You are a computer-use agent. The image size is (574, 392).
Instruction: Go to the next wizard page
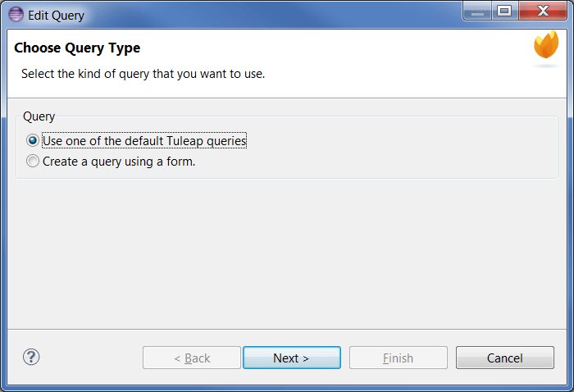coord(291,358)
